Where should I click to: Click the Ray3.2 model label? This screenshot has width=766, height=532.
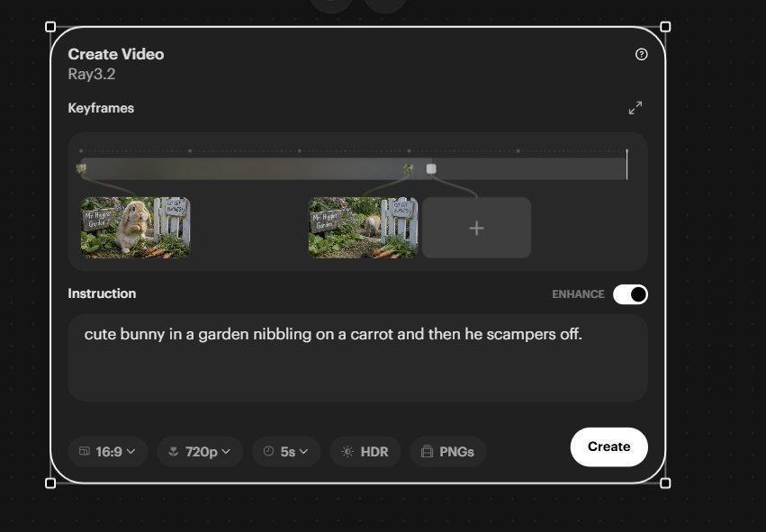92,74
